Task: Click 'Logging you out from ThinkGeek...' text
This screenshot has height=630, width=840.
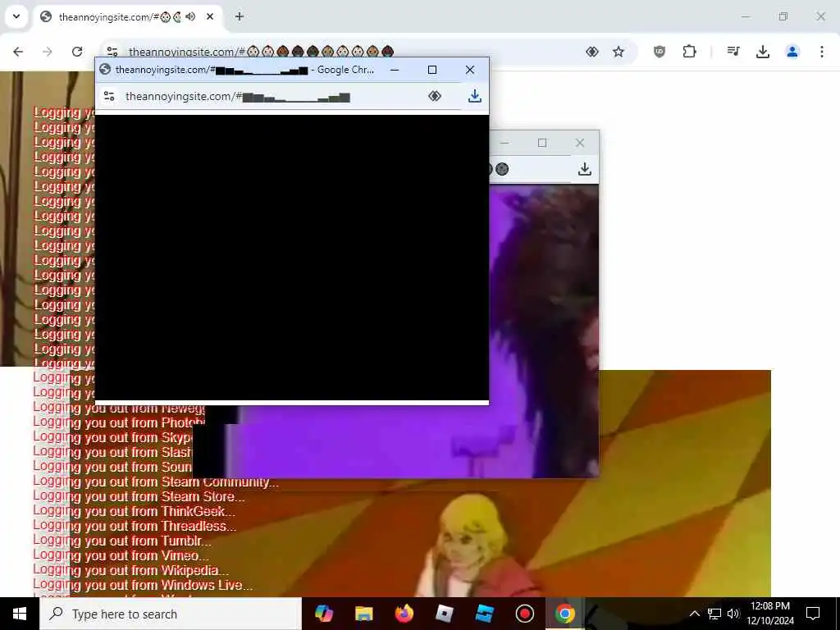Action: click(135, 511)
